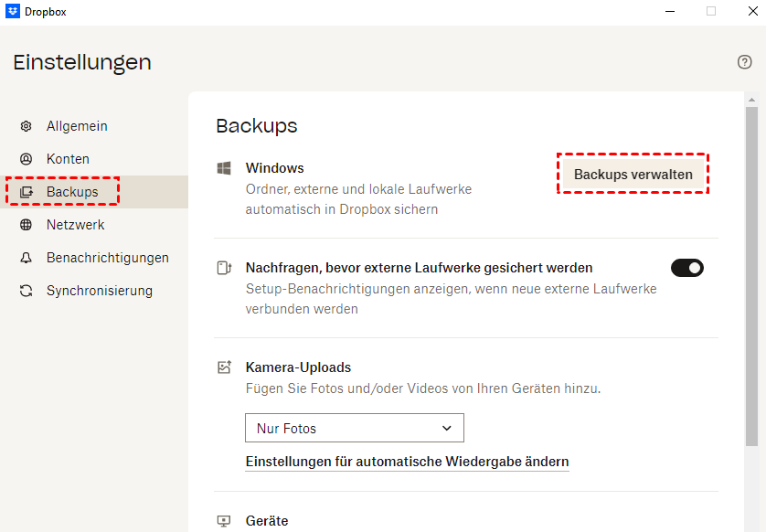Click the Netzwerk globe icon

click(x=27, y=225)
